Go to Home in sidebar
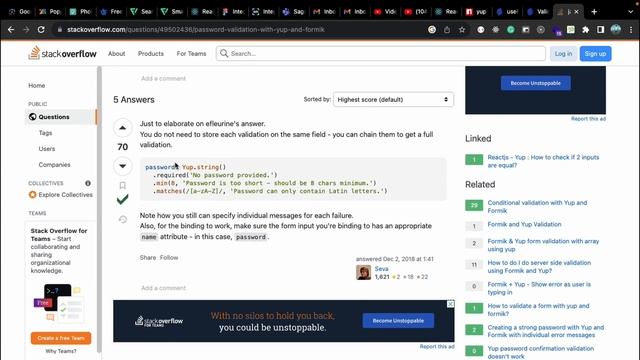Screen dimensions: 640x360 point(37,85)
